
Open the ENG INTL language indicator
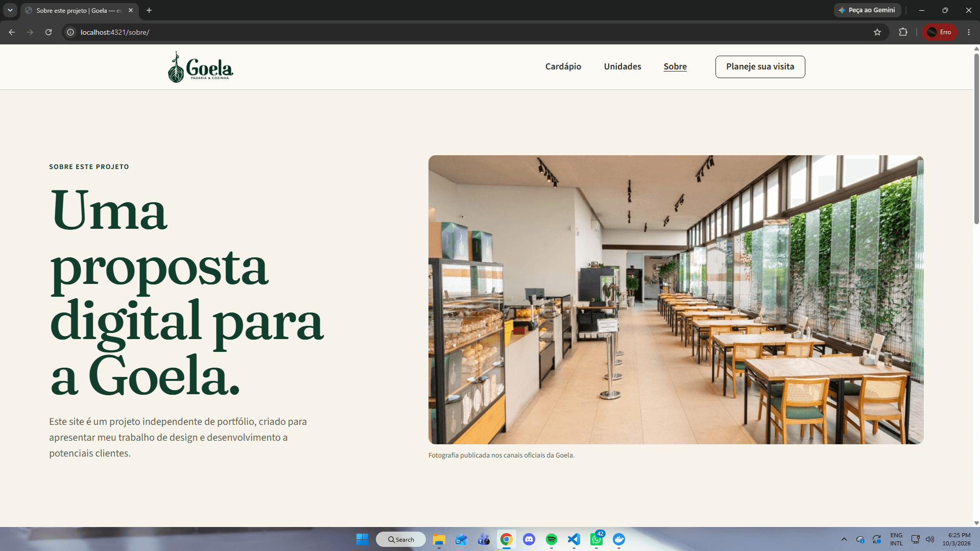(x=896, y=539)
